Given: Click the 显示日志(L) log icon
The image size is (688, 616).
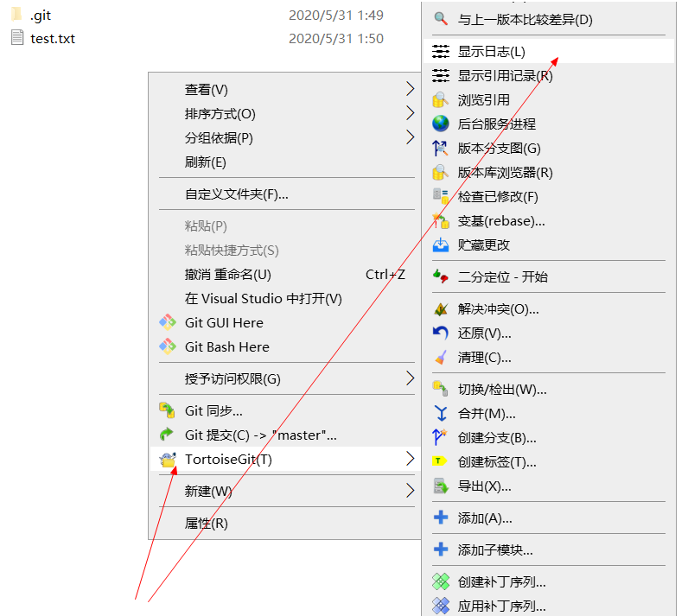Looking at the screenshot, I should pyautogui.click(x=441, y=51).
